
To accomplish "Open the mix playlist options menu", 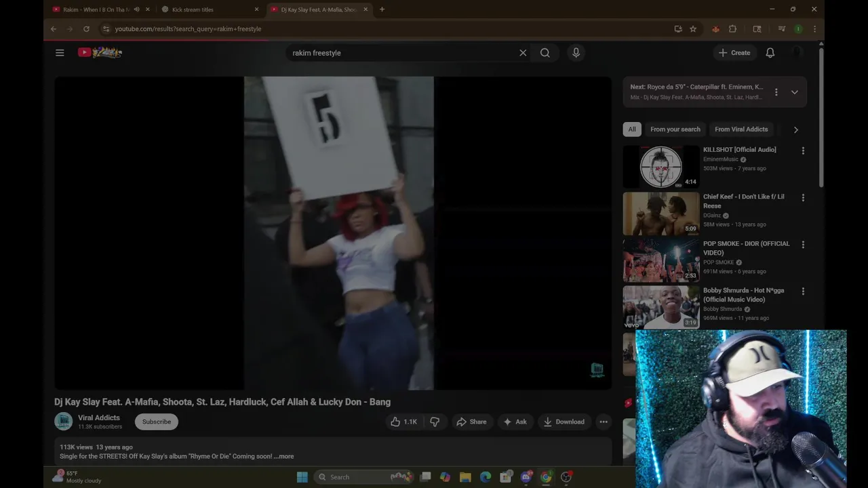I will coord(776,92).
